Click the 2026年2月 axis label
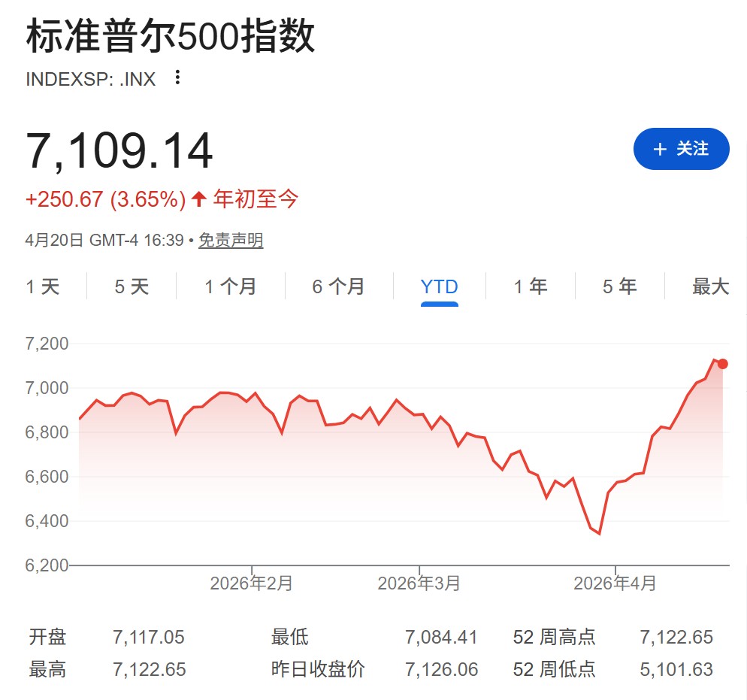 pyautogui.click(x=251, y=583)
